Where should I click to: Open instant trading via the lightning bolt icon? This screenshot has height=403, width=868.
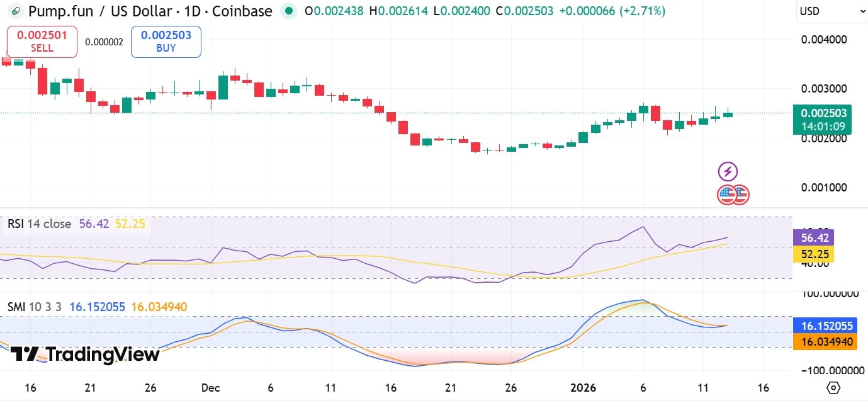click(x=728, y=171)
